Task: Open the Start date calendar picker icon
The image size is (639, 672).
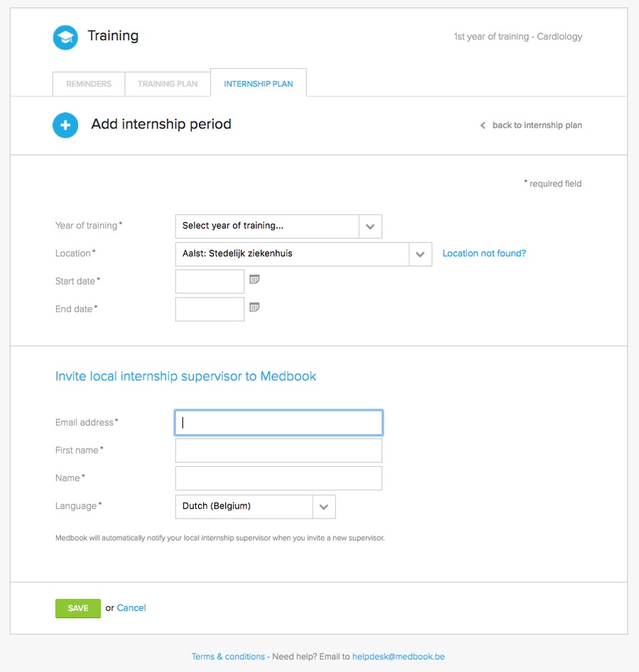Action: [254, 280]
